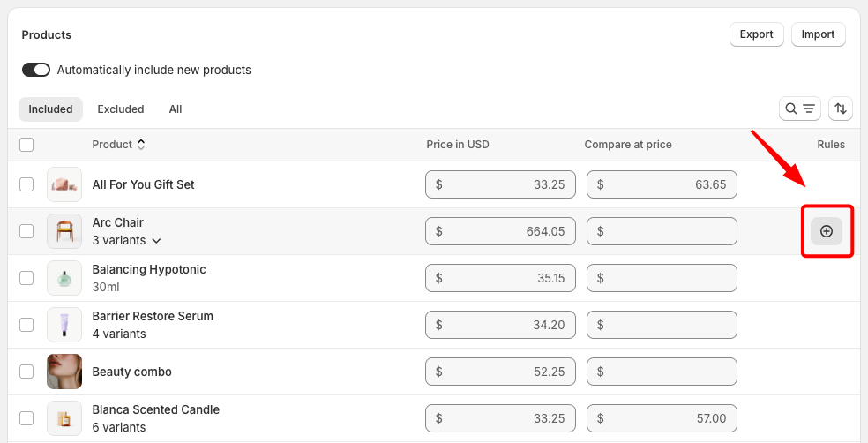Edit Barrier Restore Serum price 34.20
The image size is (868, 443).
click(x=500, y=325)
